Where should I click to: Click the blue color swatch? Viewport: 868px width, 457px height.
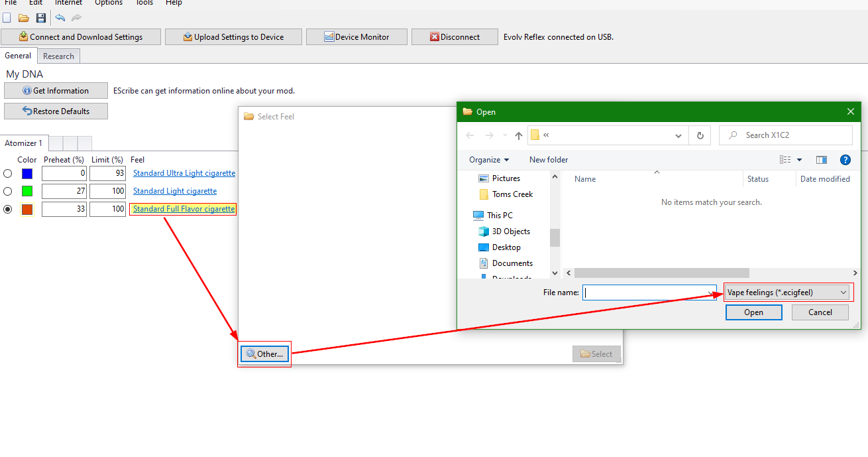(27, 174)
